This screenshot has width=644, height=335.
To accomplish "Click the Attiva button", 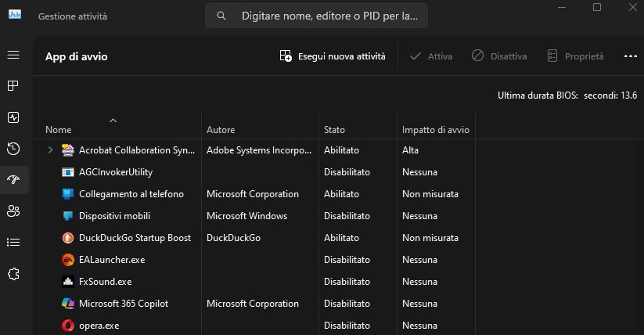I will coord(431,56).
